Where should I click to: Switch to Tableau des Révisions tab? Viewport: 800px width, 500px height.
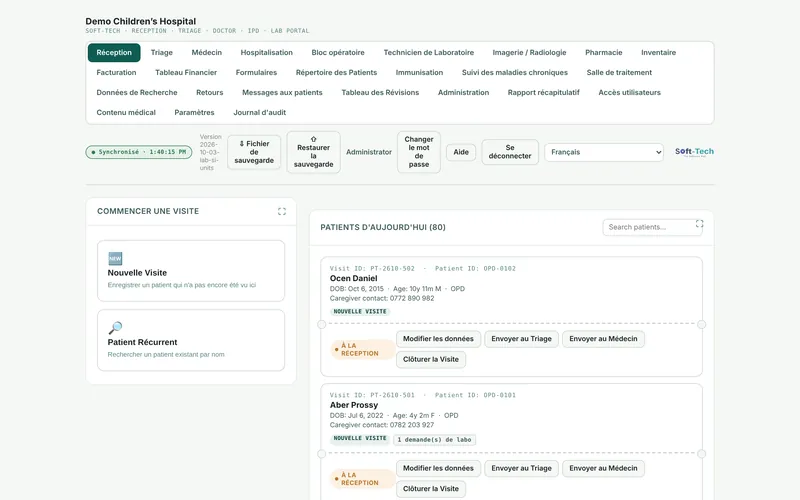click(x=380, y=92)
